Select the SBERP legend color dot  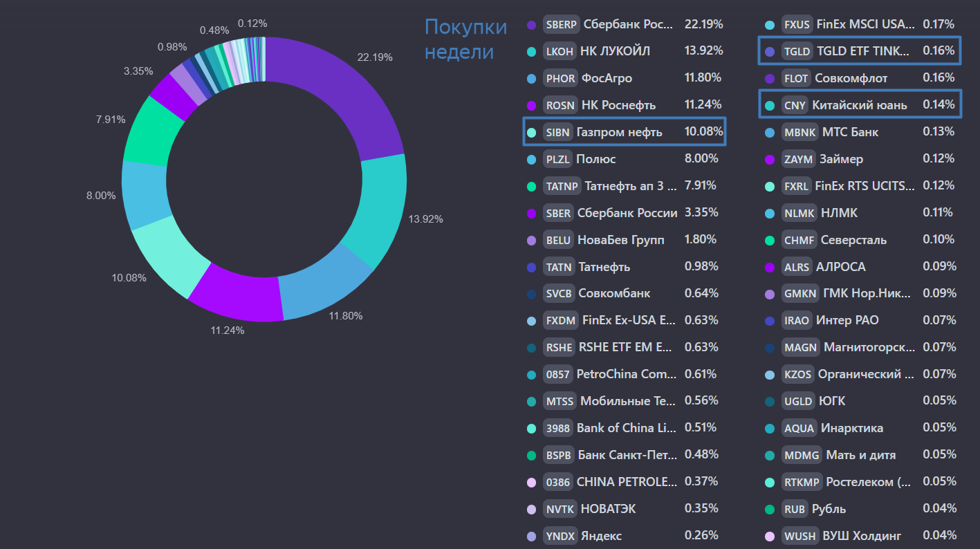pos(531,24)
